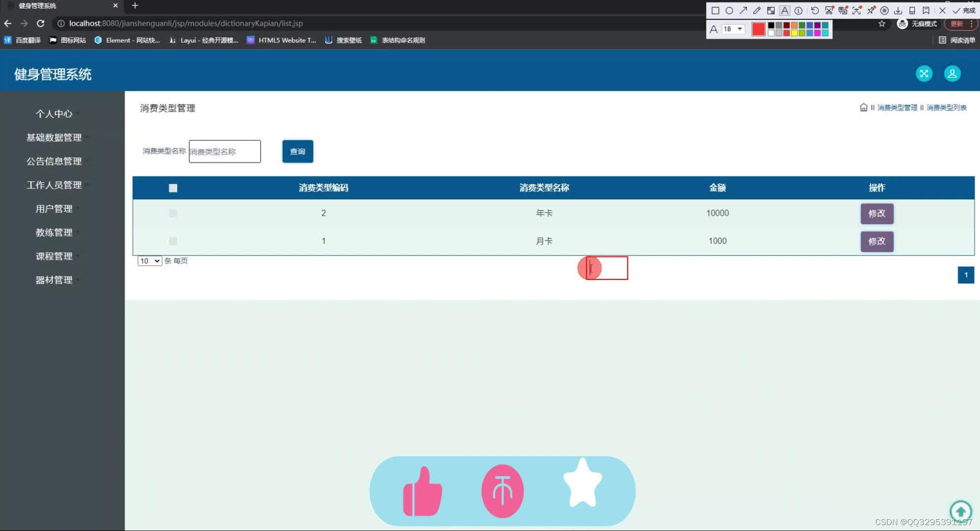The width and height of the screenshot is (980, 531).
Task: Check the checkbox for row 年卡
Action: click(173, 213)
